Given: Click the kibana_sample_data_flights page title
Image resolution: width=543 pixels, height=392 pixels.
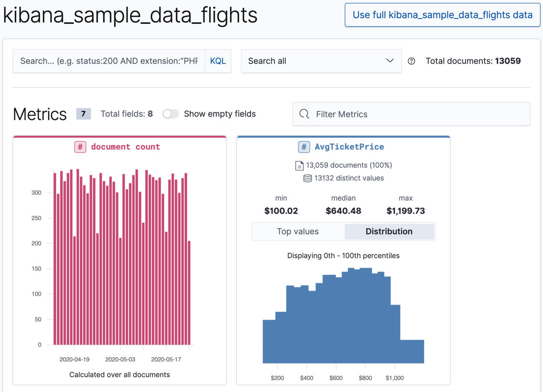Looking at the screenshot, I should click(x=130, y=16).
